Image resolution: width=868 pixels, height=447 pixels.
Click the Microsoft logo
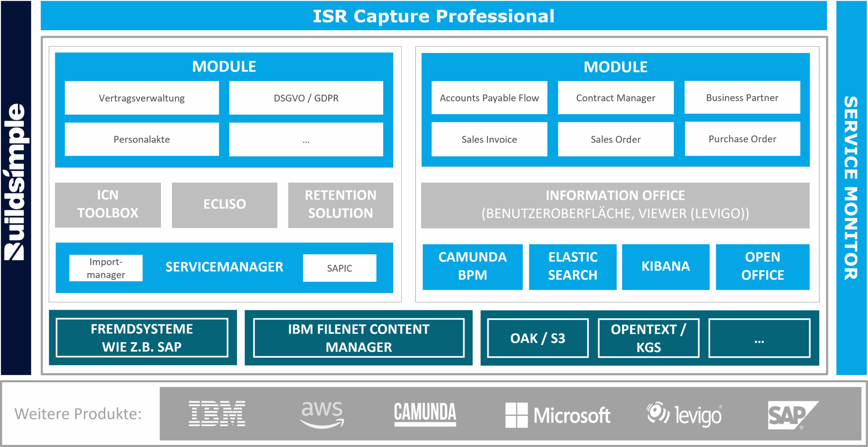[558, 415]
